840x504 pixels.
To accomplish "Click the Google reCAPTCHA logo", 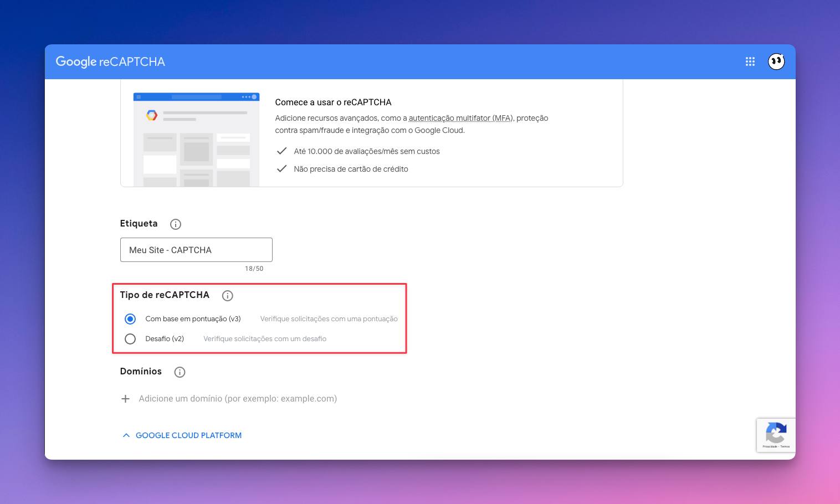I will tap(110, 61).
